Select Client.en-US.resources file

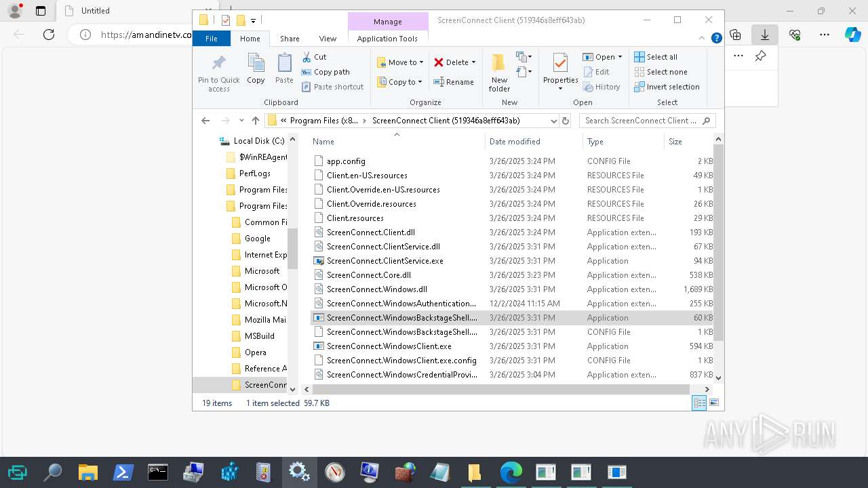click(x=367, y=176)
